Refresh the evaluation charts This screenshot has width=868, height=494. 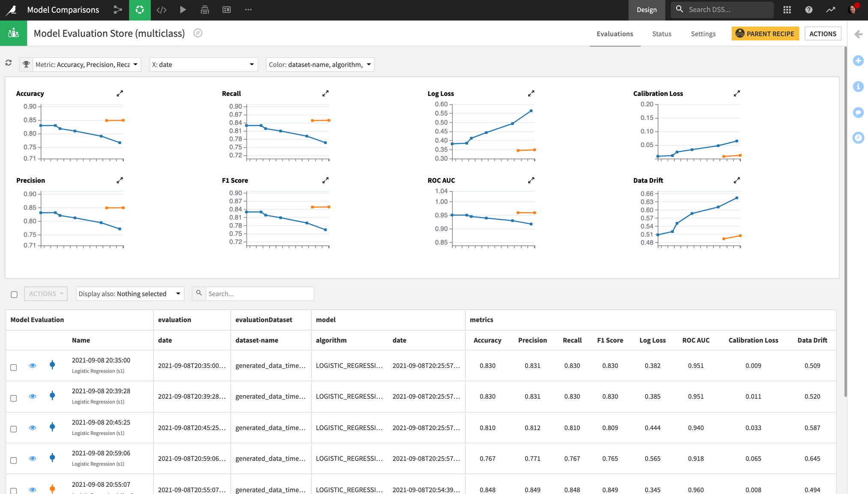click(x=9, y=63)
